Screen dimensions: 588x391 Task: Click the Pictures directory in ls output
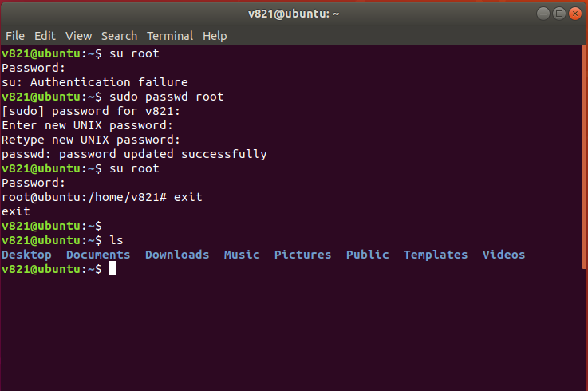coord(302,255)
